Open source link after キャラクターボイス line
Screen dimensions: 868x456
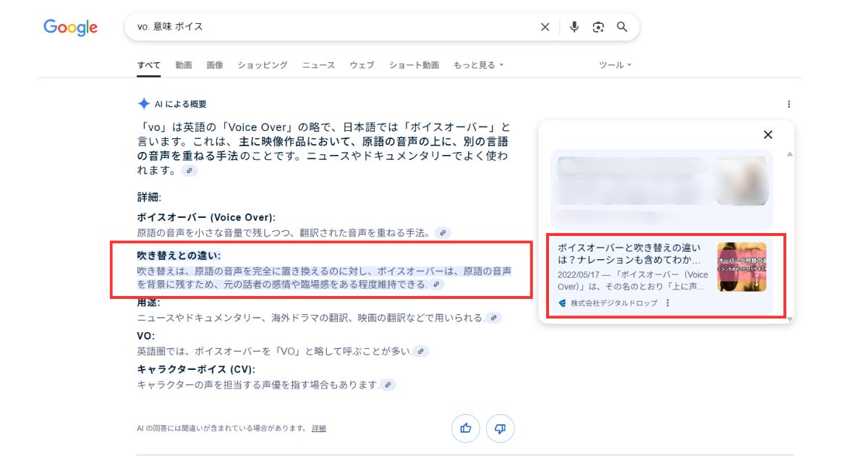point(388,385)
